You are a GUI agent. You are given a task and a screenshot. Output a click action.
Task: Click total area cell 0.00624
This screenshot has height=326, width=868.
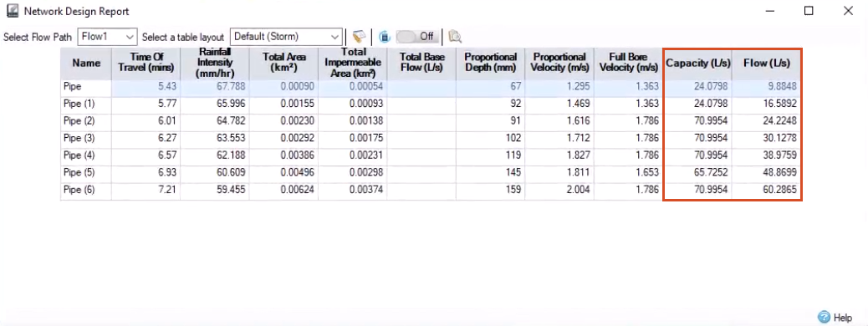click(283, 190)
